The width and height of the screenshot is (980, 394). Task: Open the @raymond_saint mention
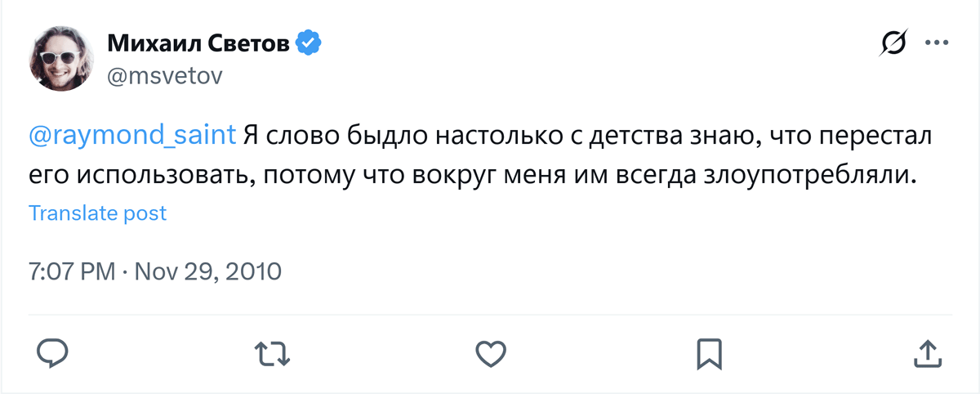(132, 136)
